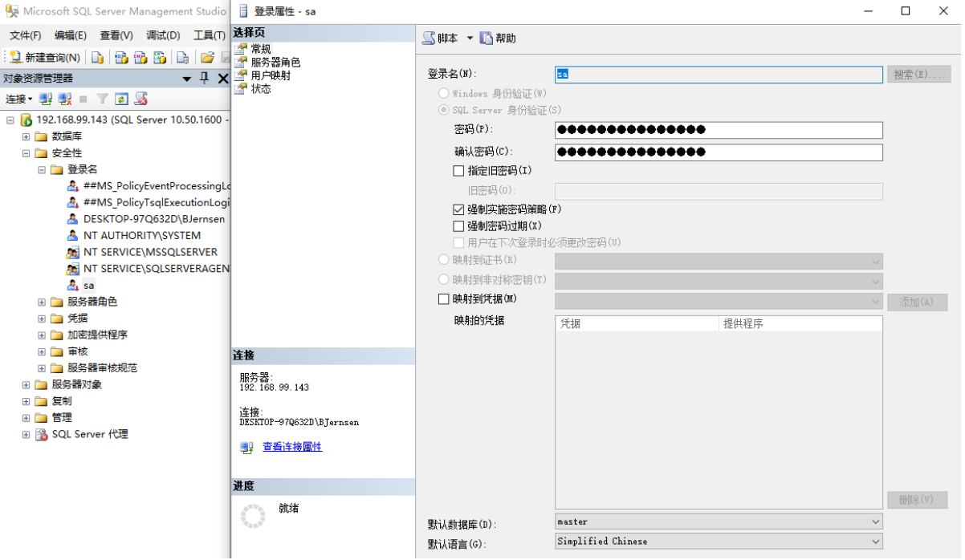Open the 查看(V) menu
Viewport: 965px width, 560px height.
pyautogui.click(x=116, y=35)
